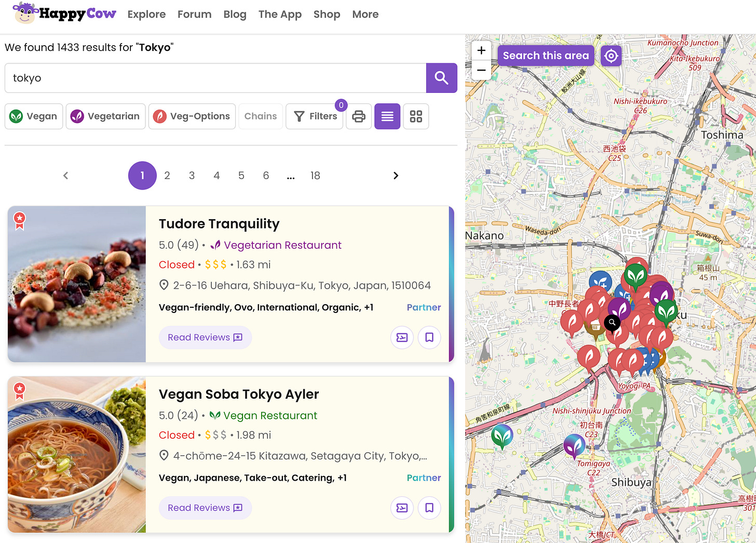Screen dimensions: 756x543
Task: Select page 1 of results
Action: (142, 175)
